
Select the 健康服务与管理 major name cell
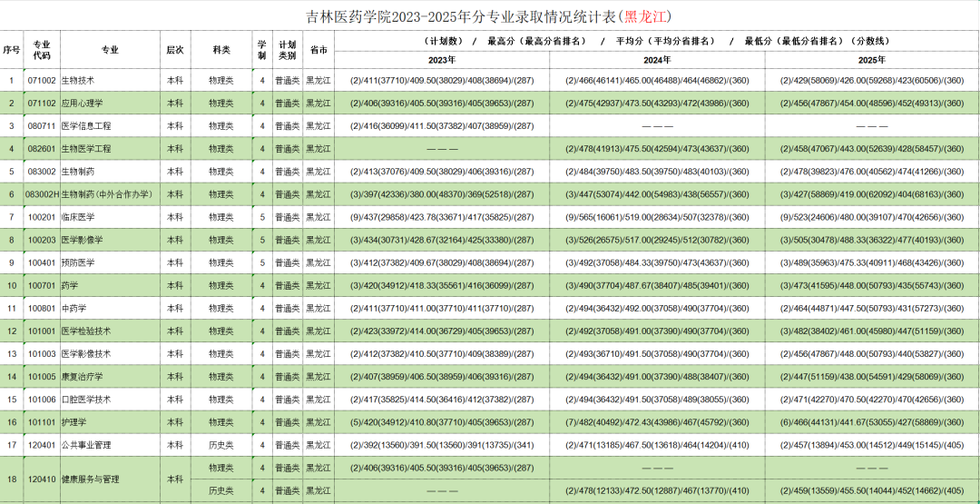click(x=110, y=479)
